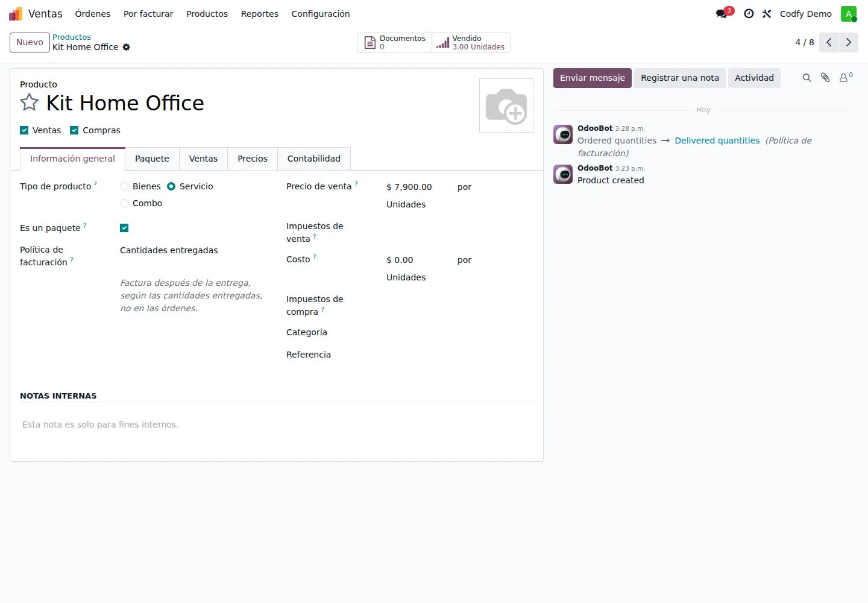The image size is (868, 603).
Task: Open Configuración menu
Action: tap(321, 14)
